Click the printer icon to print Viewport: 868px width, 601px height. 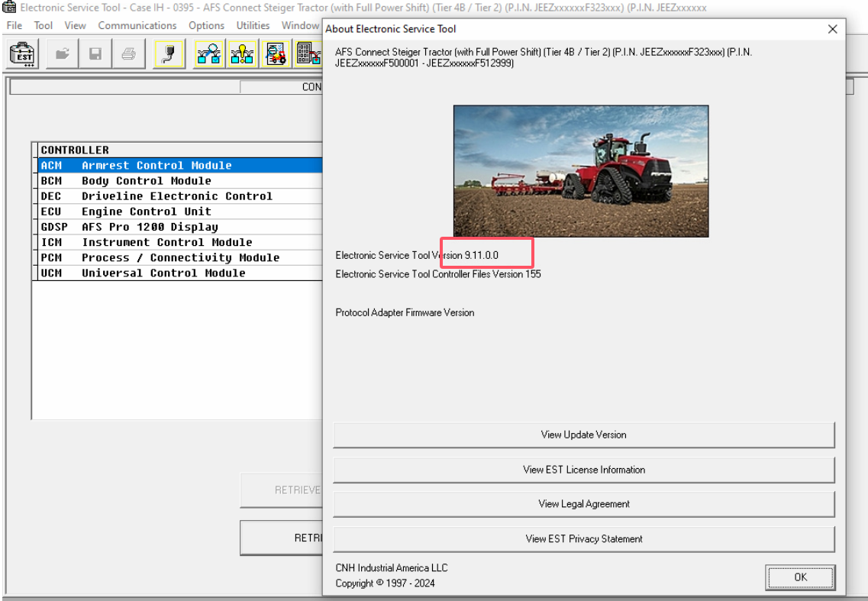[128, 53]
